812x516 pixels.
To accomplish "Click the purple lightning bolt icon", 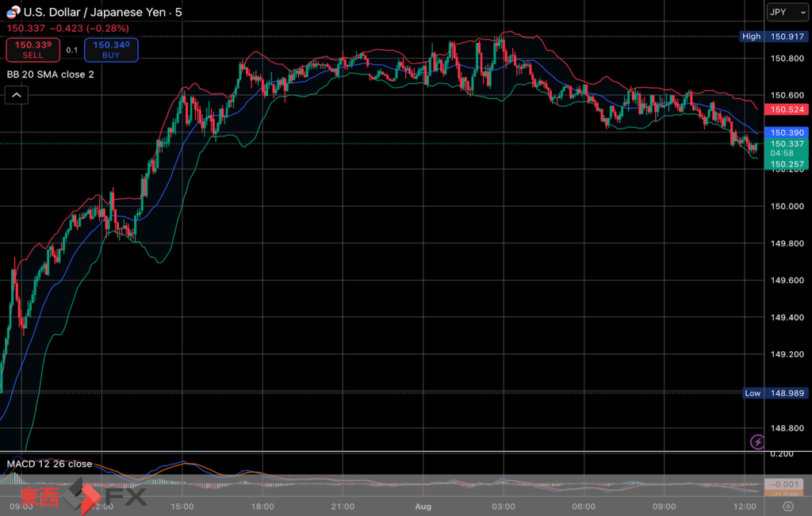I will pyautogui.click(x=757, y=441).
